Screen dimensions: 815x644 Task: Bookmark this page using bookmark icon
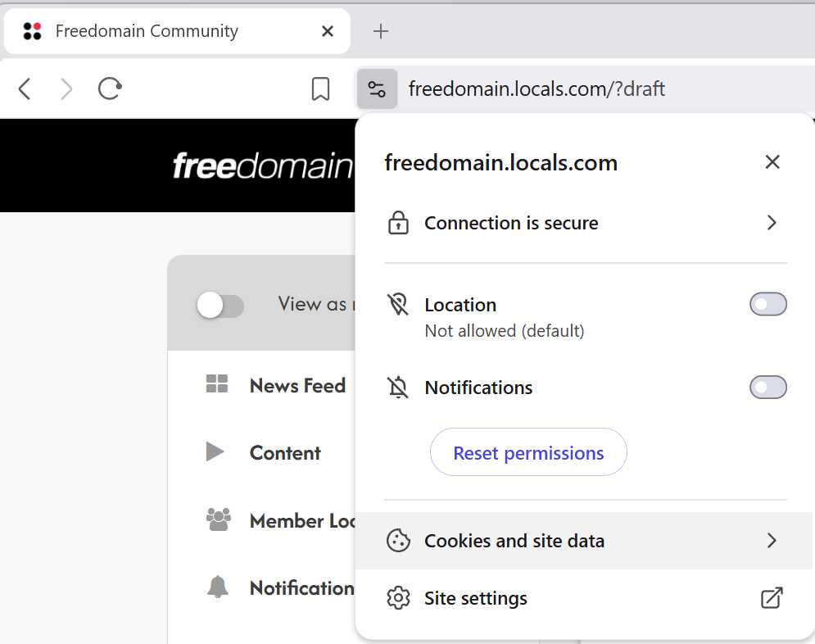tap(320, 88)
